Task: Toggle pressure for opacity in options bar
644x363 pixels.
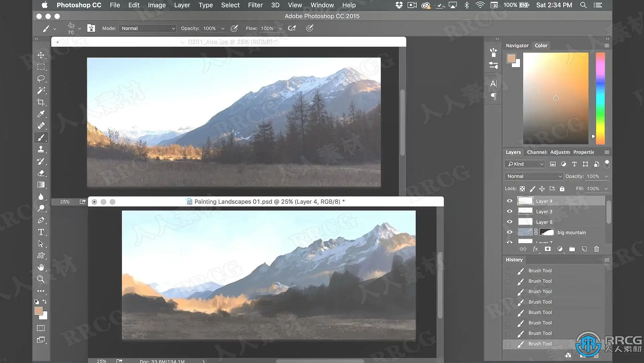Action: pos(234,28)
